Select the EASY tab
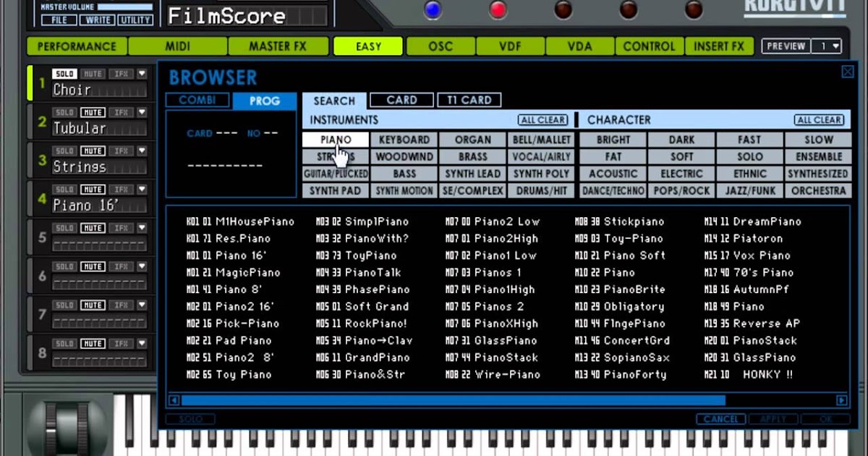Screen dimensions: 868x456 pyautogui.click(x=368, y=46)
